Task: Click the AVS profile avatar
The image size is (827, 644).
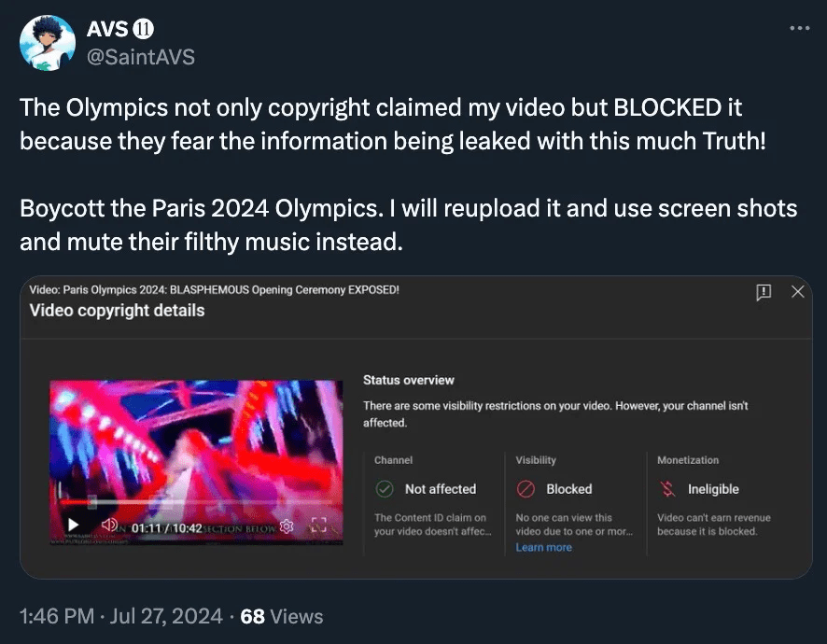Action: (x=48, y=43)
